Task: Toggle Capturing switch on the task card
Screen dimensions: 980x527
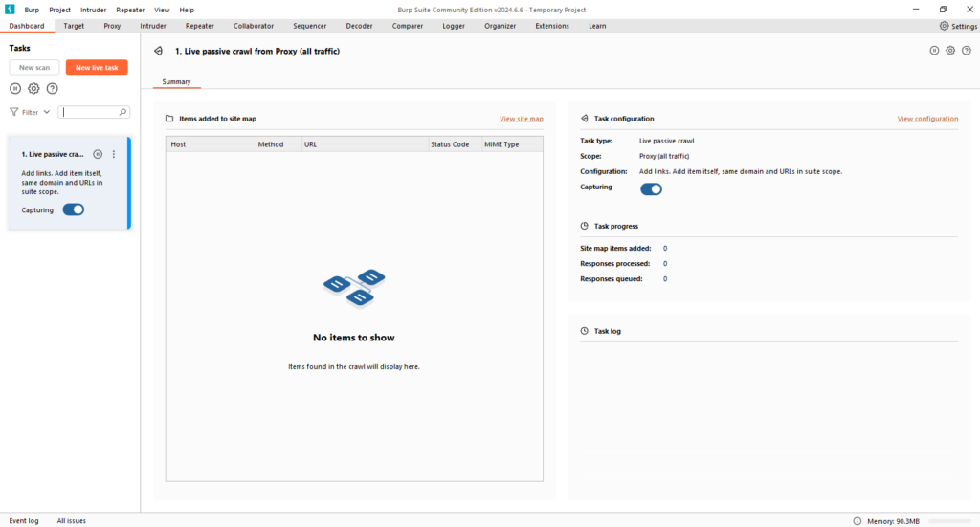Action: [x=73, y=209]
